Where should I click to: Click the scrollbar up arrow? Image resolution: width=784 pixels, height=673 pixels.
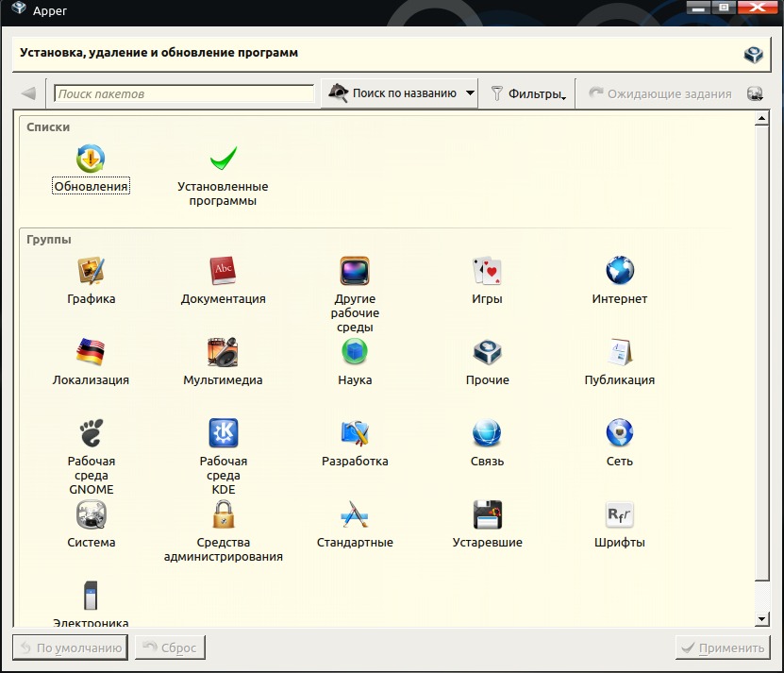pyautogui.click(x=761, y=119)
